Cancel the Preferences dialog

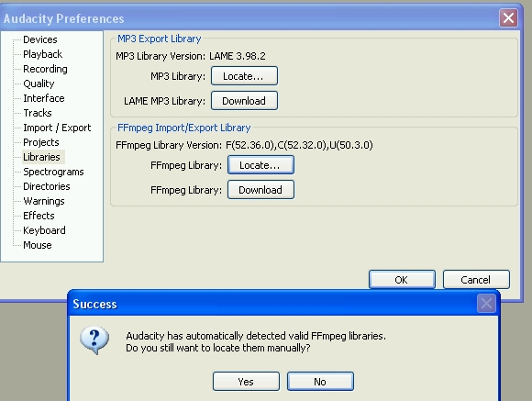coord(476,280)
